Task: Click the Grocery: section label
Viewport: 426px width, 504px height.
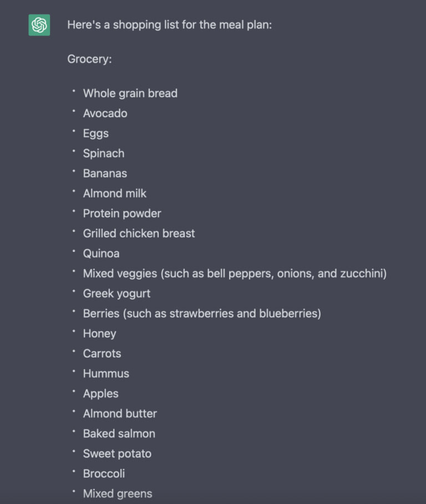Action: [x=89, y=59]
